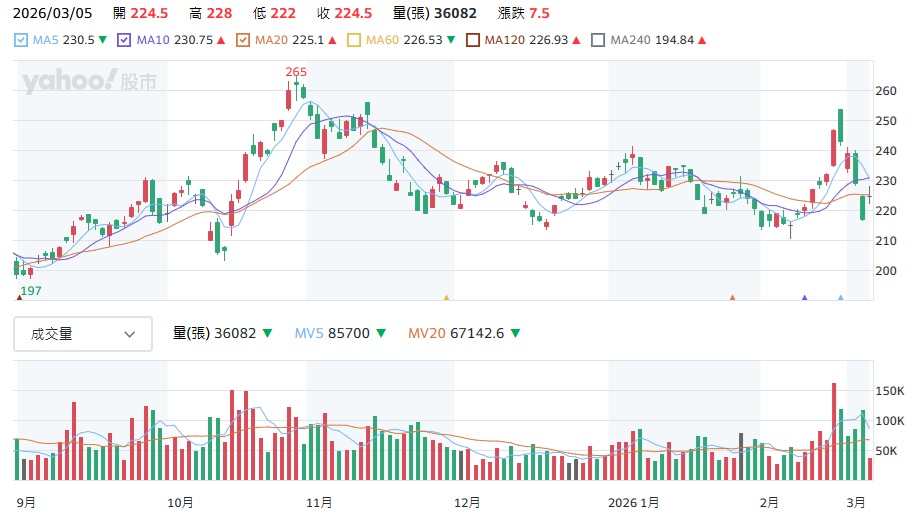Enable the MA60 checkbox

tap(354, 40)
